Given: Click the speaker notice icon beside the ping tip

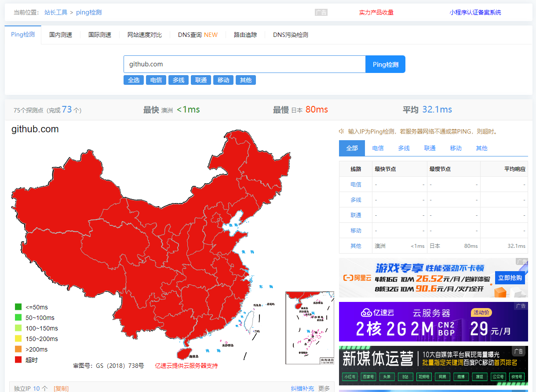Looking at the screenshot, I should coord(341,131).
